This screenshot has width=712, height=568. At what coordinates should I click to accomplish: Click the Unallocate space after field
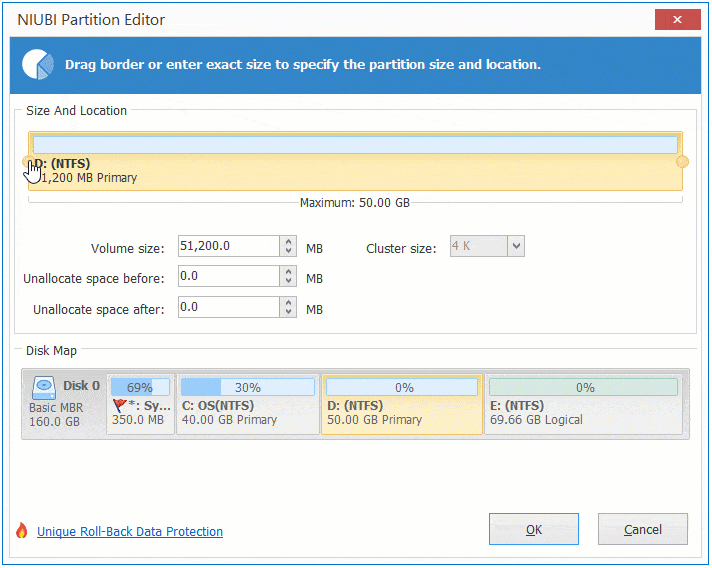click(227, 308)
